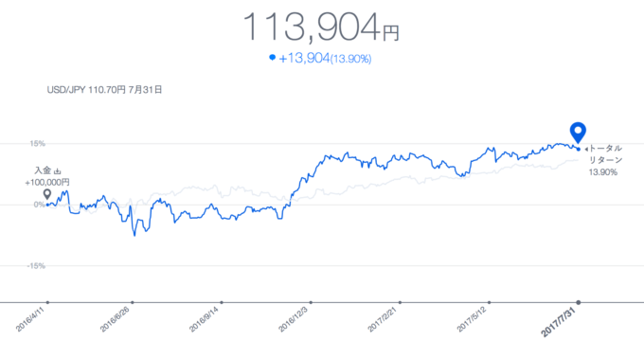Click the 0% axis label
This screenshot has height=358, width=644.
(39, 205)
